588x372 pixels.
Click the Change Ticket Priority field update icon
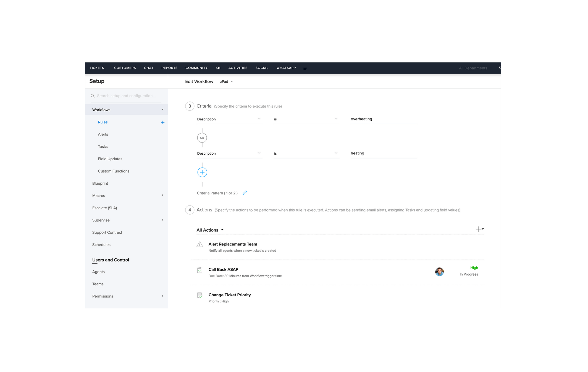(x=200, y=295)
